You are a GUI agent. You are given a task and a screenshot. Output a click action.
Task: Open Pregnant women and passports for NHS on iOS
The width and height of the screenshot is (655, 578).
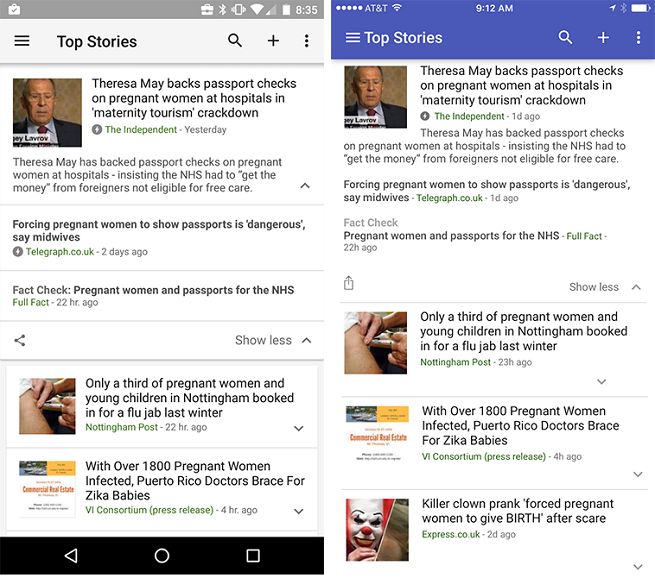pyautogui.click(x=451, y=236)
